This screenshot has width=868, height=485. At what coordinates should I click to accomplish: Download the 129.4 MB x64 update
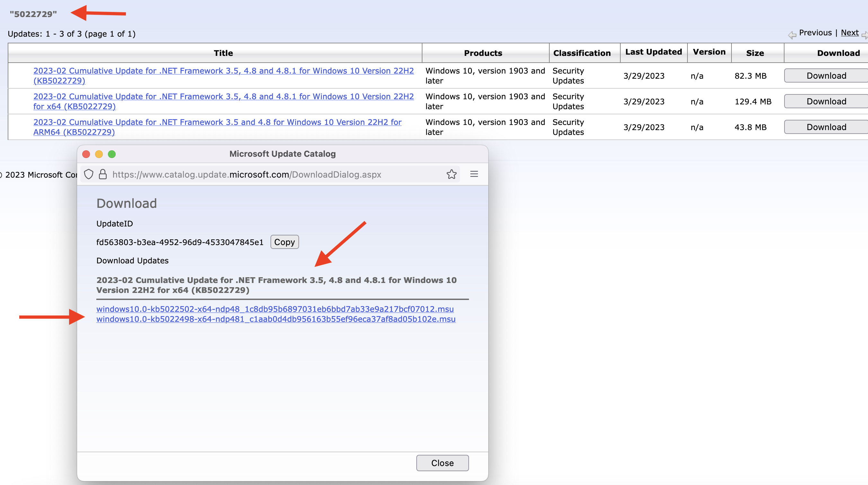[x=826, y=101]
